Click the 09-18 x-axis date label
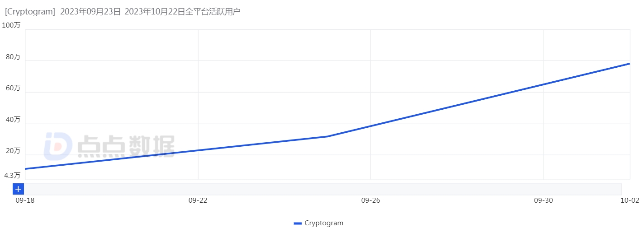The height and width of the screenshot is (228, 644). 25,200
